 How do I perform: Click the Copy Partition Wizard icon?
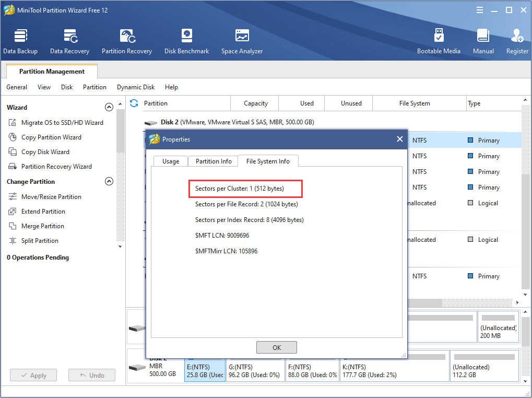(13, 137)
